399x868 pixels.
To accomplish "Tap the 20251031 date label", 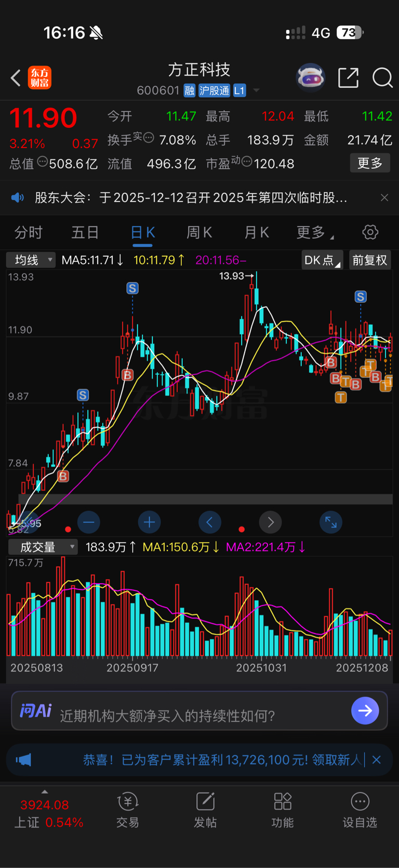I will click(x=261, y=668).
